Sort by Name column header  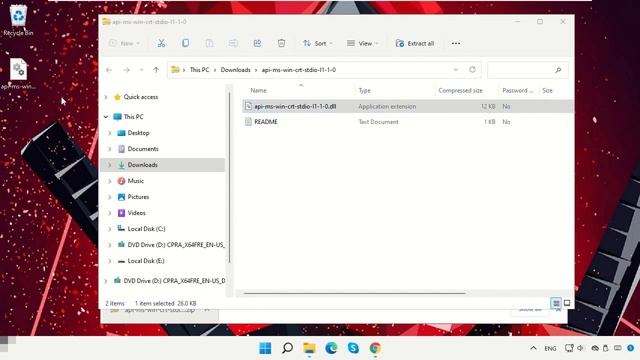[258, 91]
